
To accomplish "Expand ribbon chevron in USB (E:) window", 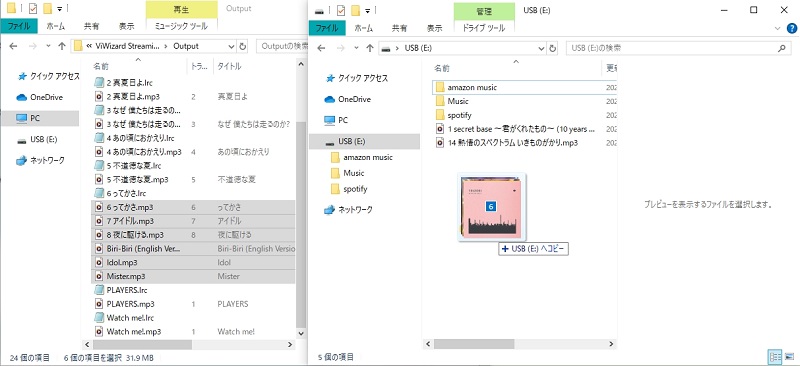I will (x=778, y=28).
